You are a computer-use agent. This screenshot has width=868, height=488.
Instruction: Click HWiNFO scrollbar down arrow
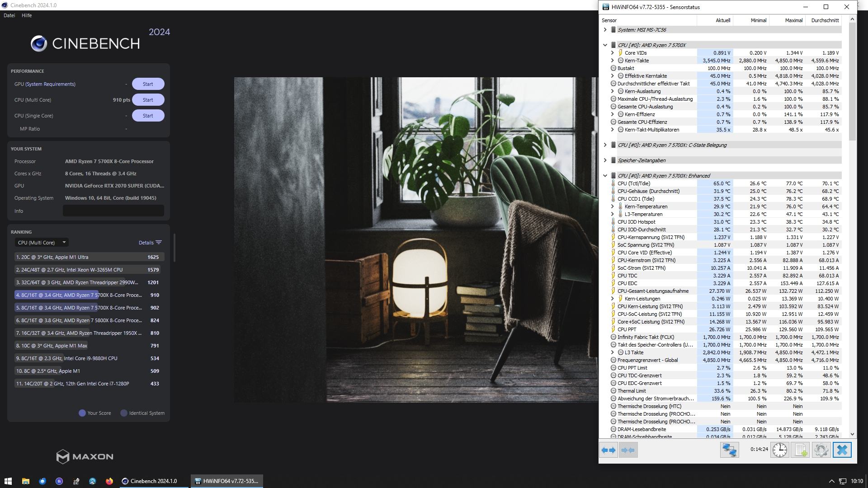click(x=853, y=434)
